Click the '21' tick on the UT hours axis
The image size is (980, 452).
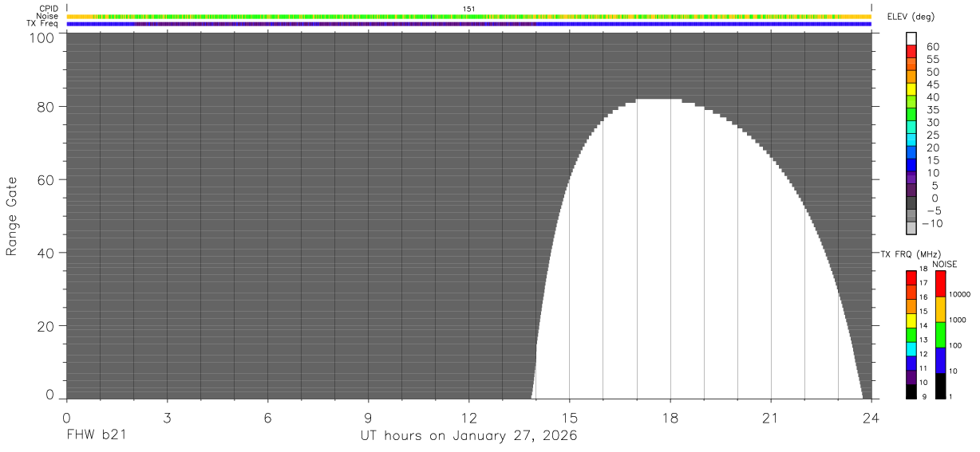(x=771, y=418)
